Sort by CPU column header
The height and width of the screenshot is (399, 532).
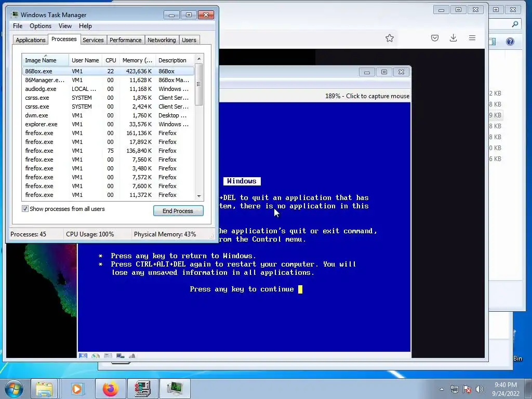coord(111,60)
